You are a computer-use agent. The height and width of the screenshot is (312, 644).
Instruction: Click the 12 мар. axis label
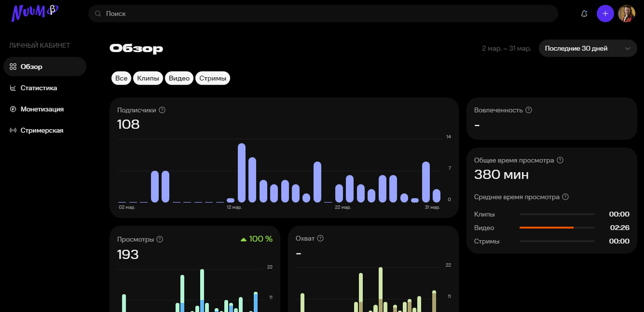coord(235,207)
